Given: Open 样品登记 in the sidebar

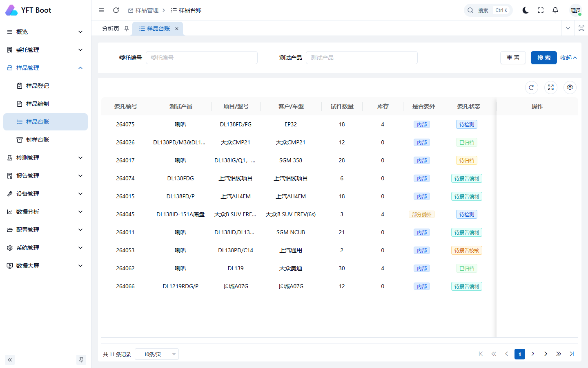Looking at the screenshot, I should pos(45,86).
